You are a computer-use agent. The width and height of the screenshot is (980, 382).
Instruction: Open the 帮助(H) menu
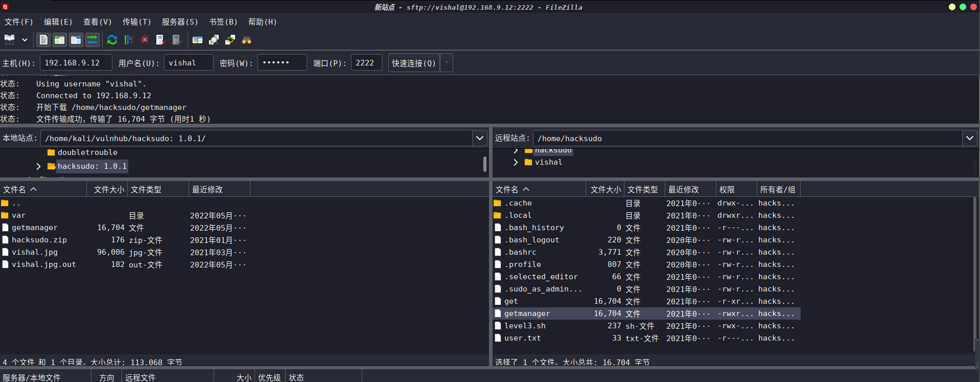click(263, 22)
